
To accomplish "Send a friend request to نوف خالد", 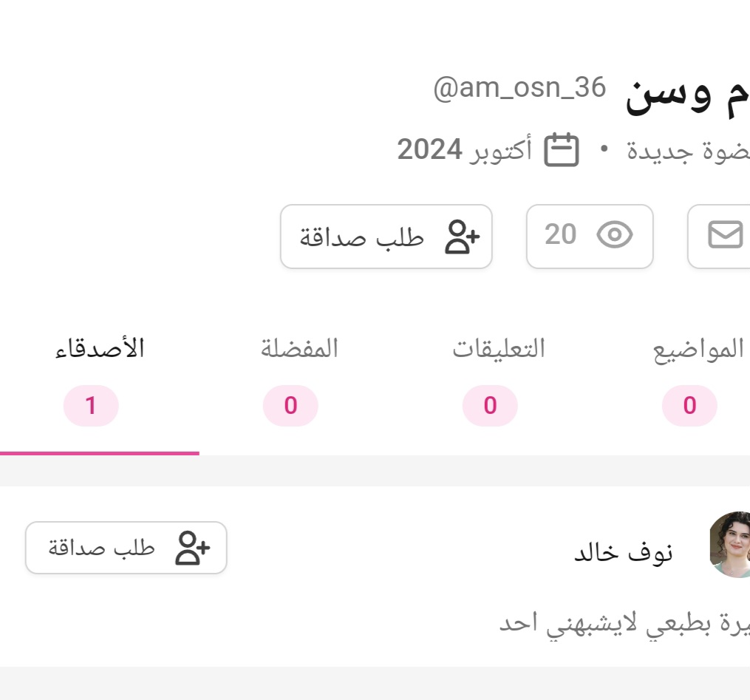I will coord(126,548).
